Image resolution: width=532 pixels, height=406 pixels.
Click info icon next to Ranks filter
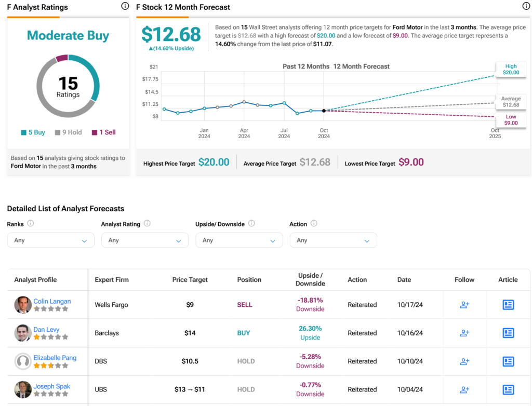click(x=30, y=224)
